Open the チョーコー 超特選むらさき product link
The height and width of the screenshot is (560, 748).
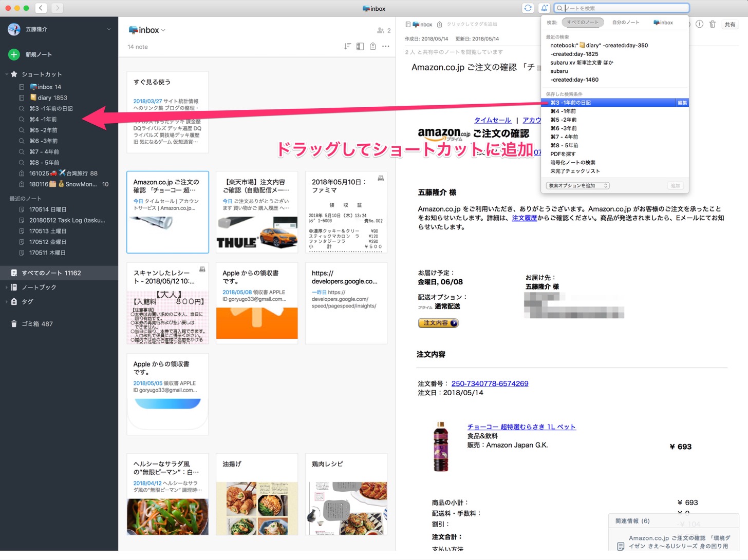click(x=521, y=427)
